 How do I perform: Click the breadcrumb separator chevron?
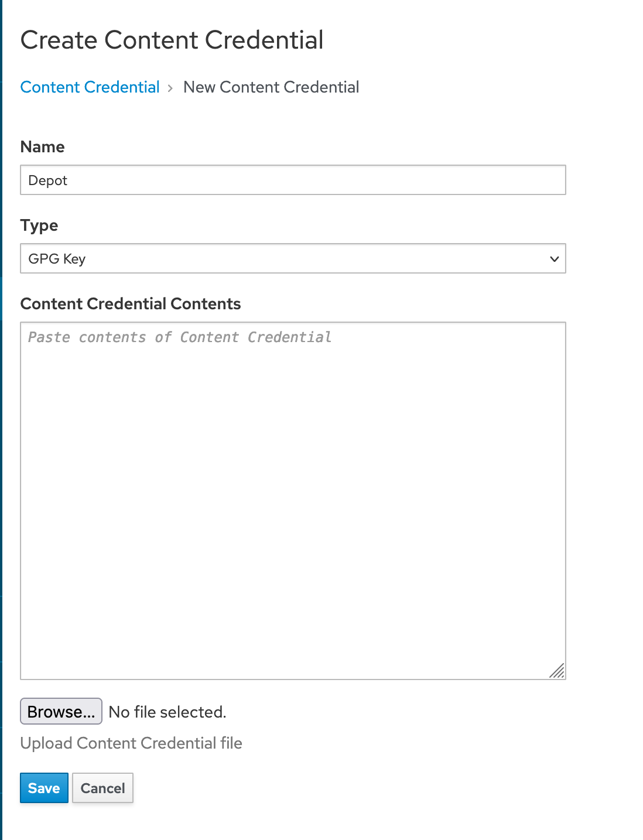click(x=170, y=88)
